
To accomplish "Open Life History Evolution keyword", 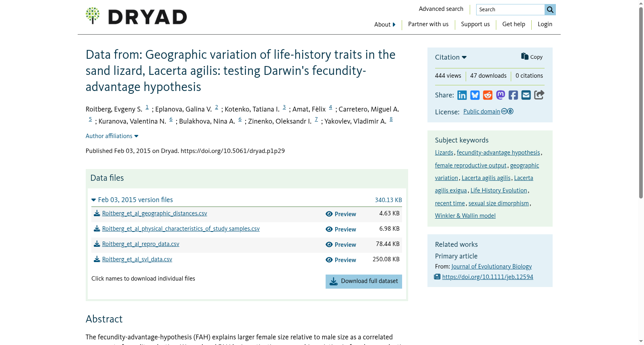I will (499, 190).
